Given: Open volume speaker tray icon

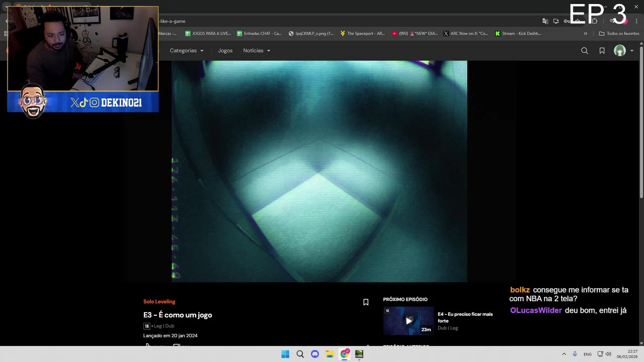Looking at the screenshot, I should point(608,354).
